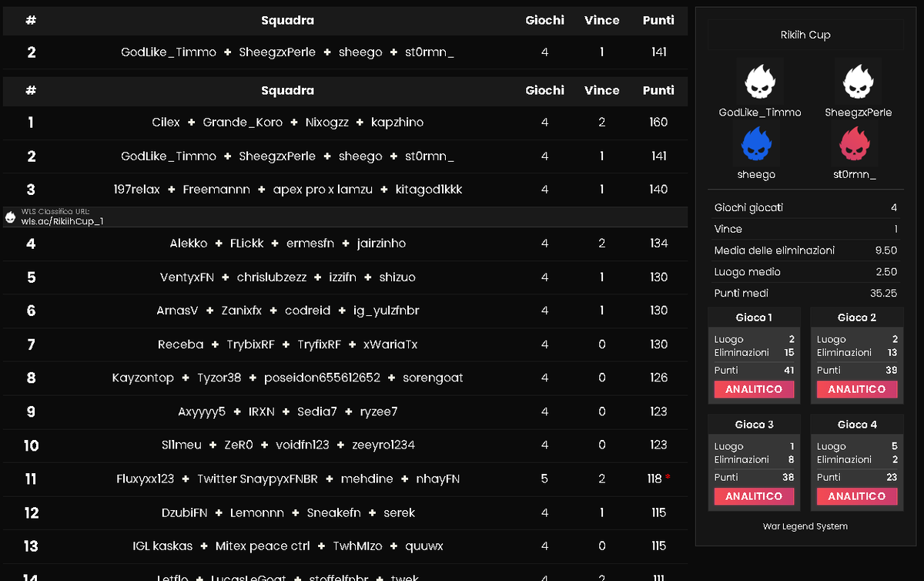Click the Squadra header in the top table
The height and width of the screenshot is (581, 924).
287,21
